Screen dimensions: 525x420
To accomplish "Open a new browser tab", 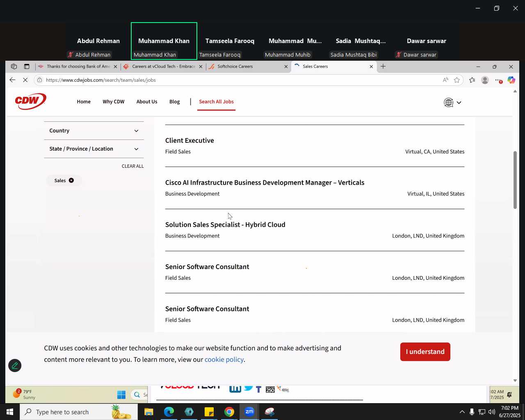I will tap(383, 66).
